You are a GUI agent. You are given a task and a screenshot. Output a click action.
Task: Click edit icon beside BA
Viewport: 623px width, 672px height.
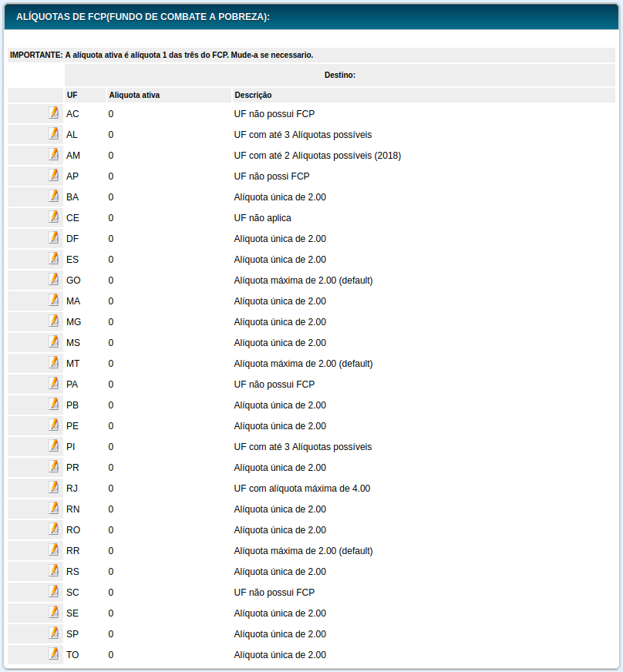click(x=54, y=196)
